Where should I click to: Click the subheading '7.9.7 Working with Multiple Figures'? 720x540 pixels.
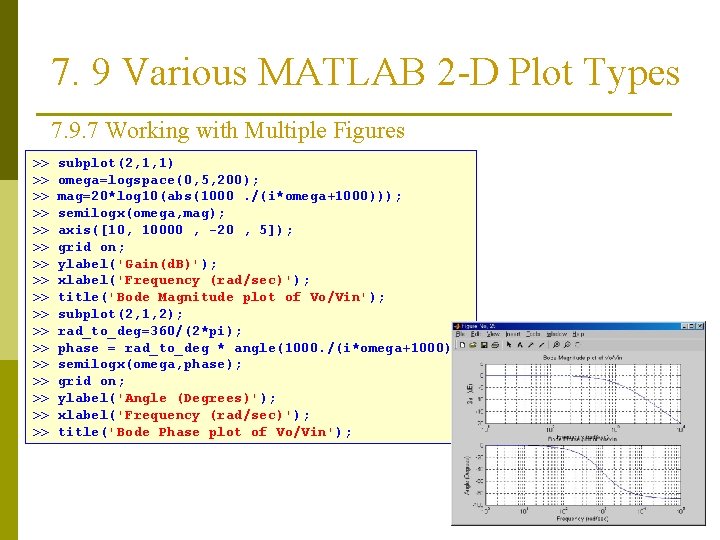228,130
